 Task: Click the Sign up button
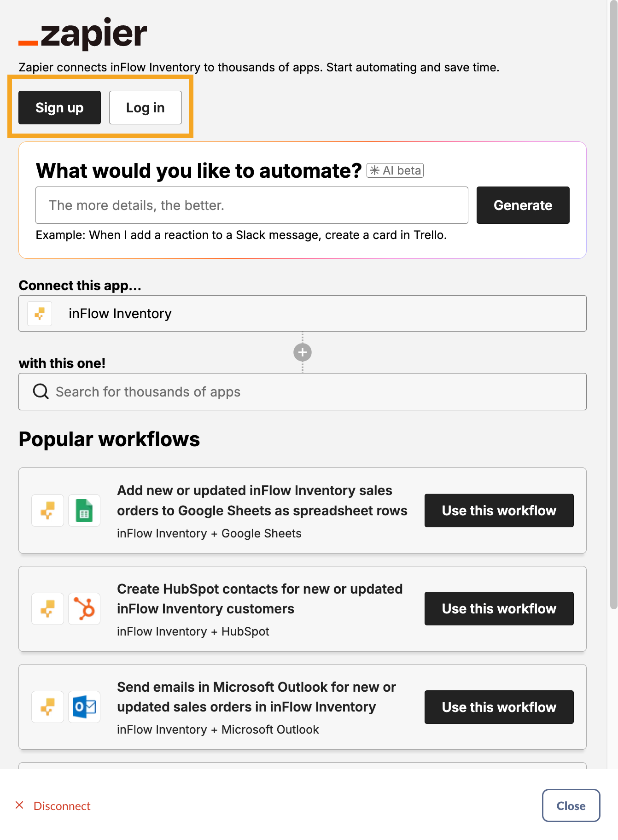[x=59, y=107]
